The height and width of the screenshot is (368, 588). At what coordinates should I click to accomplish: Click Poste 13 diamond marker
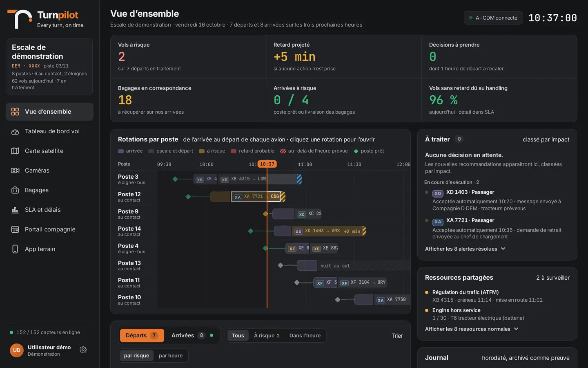[281, 265]
